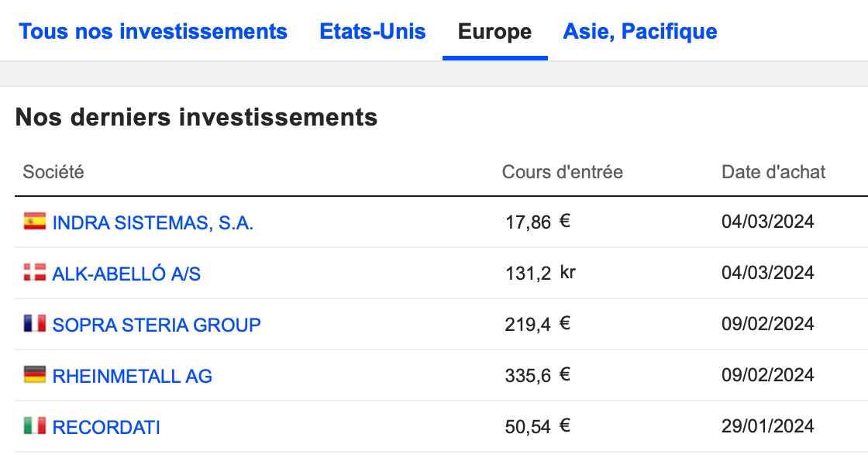Screen dimensions: 868x465
Task: Select the Europe tab
Action: [494, 32]
